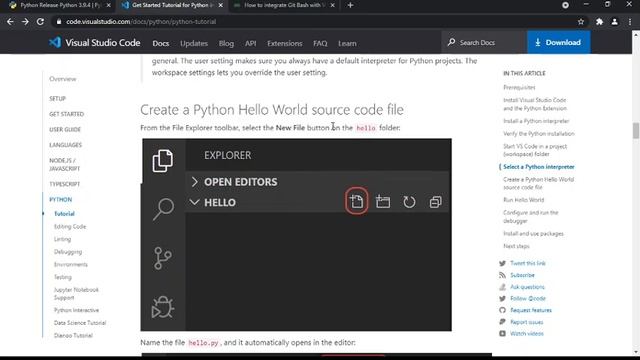Expand the Languages sidebar section
The image size is (640, 360).
click(x=65, y=145)
